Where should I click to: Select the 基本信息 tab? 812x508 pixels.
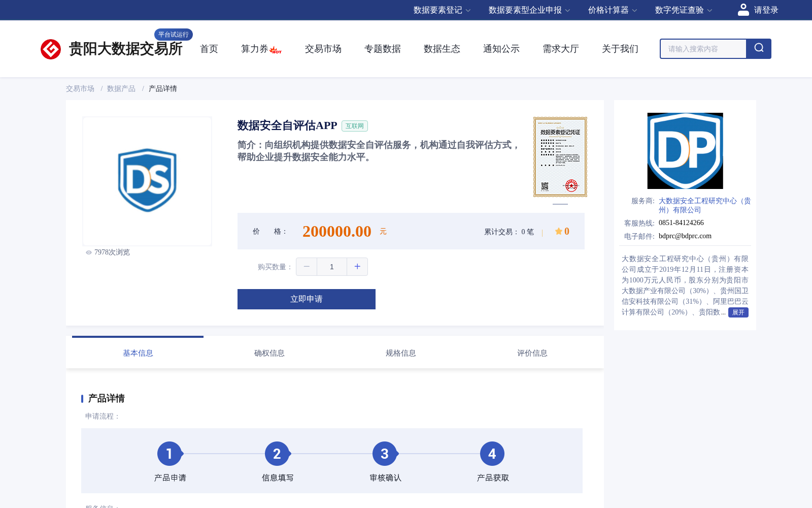point(138,353)
